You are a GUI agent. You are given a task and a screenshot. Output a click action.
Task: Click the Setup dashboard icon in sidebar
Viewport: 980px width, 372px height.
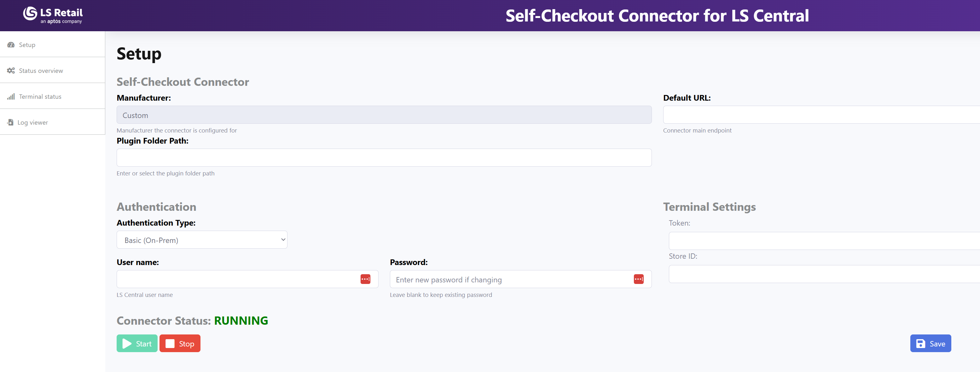point(11,44)
